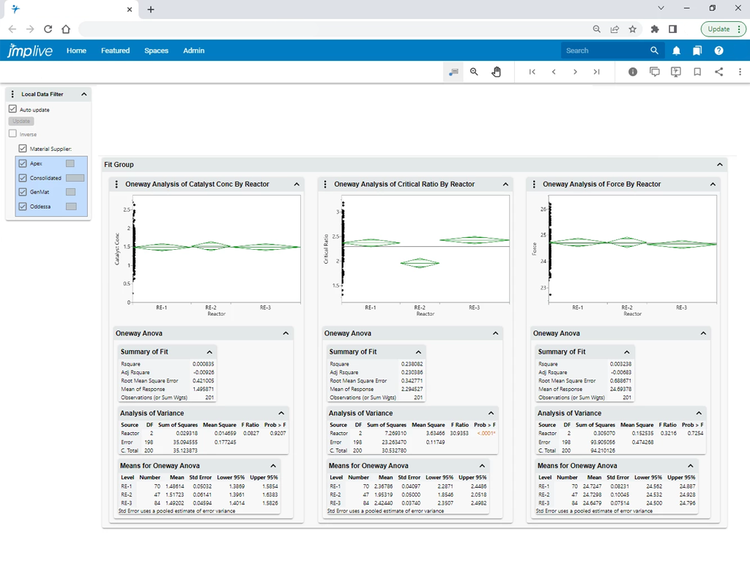The width and height of the screenshot is (750, 583).
Task: Collapse the Local Data Filter panel
Action: point(84,94)
